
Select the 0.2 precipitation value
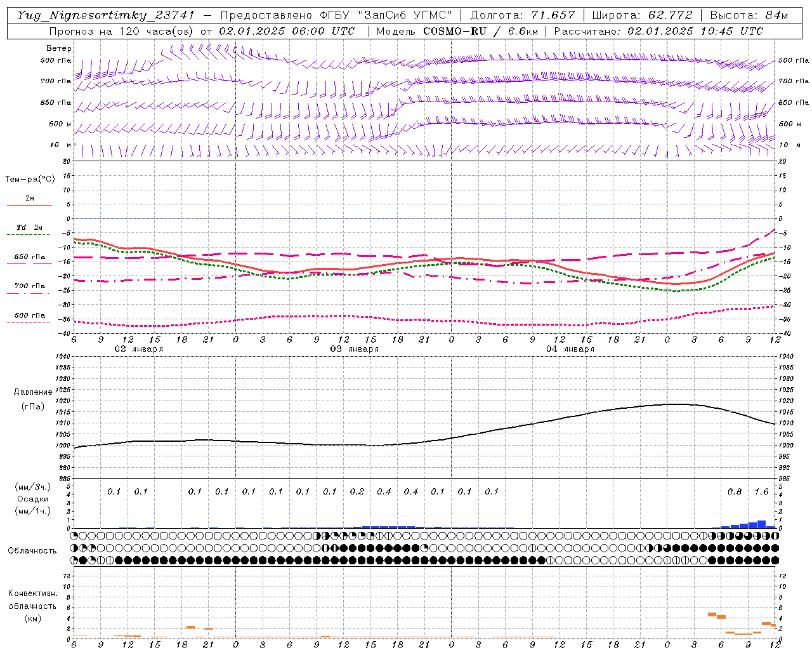point(357,491)
